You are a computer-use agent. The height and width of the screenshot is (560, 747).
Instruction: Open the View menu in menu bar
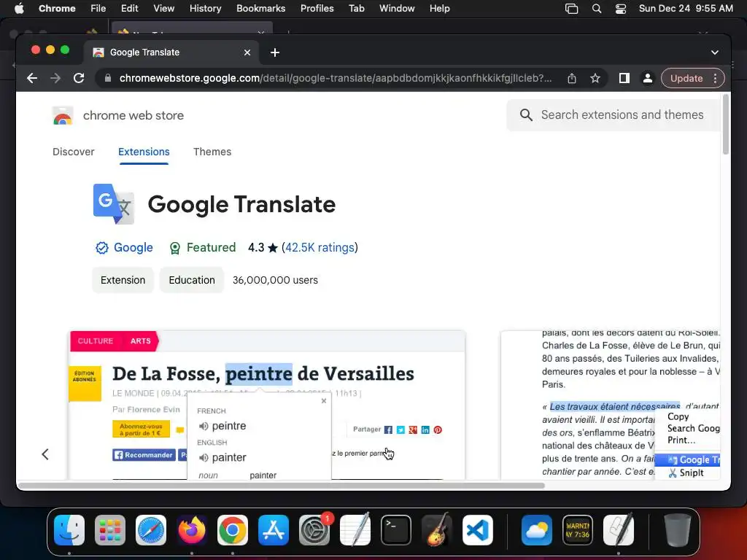click(x=163, y=9)
